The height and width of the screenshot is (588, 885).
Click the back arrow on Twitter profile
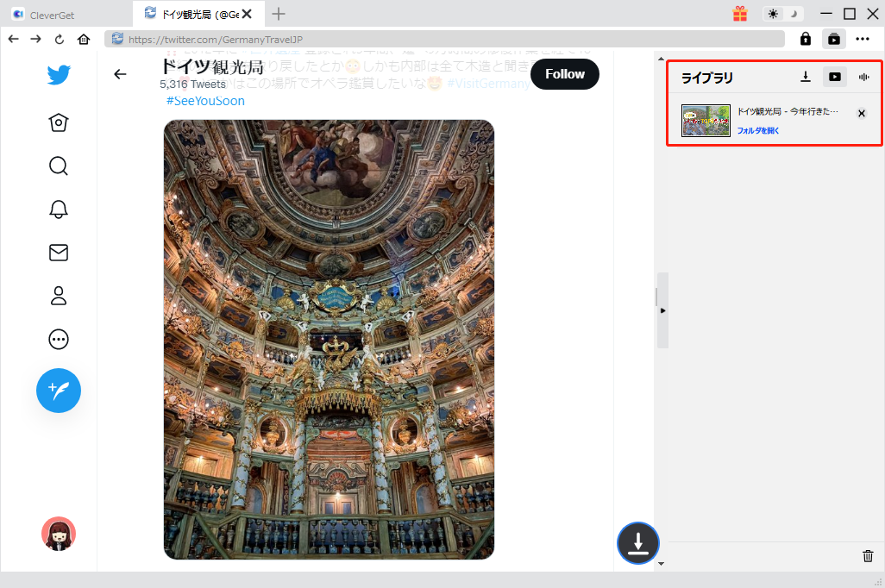click(x=120, y=74)
